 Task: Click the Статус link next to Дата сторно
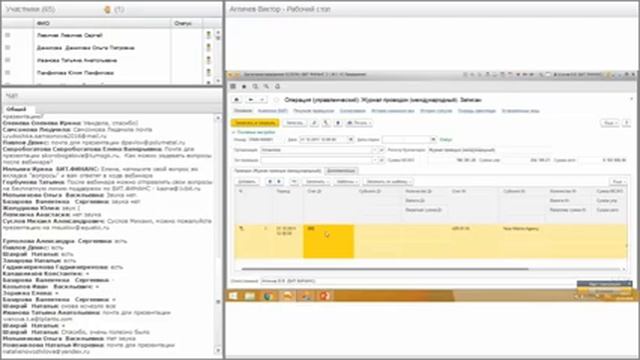[446, 140]
